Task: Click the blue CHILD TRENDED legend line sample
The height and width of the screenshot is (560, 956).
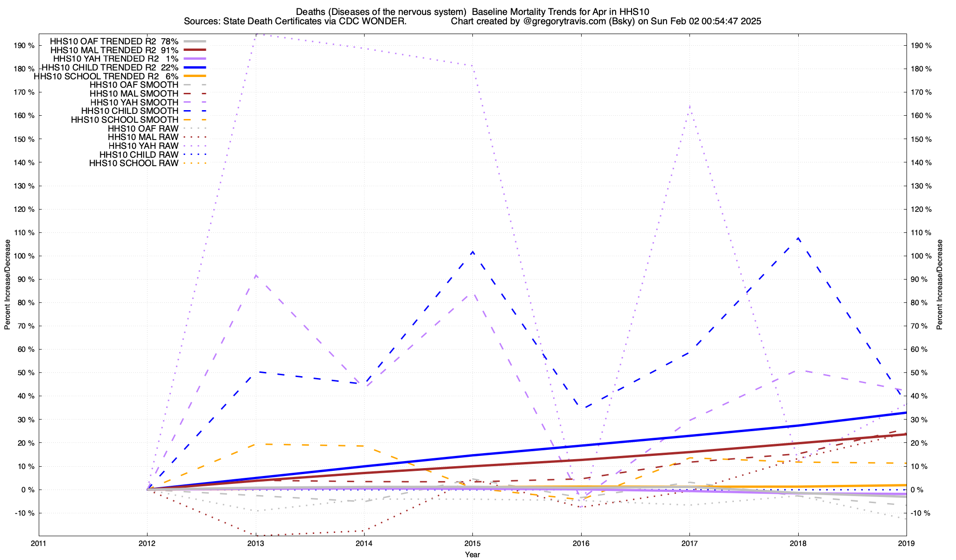Action: tap(195, 68)
